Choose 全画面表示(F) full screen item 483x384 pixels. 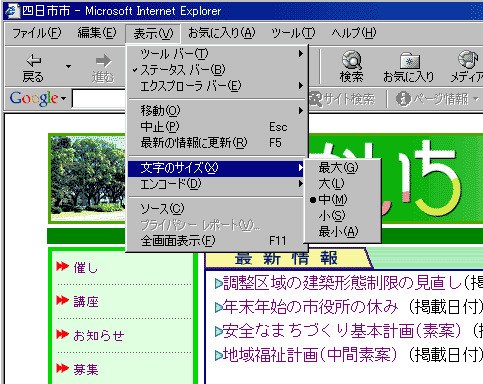(x=217, y=240)
